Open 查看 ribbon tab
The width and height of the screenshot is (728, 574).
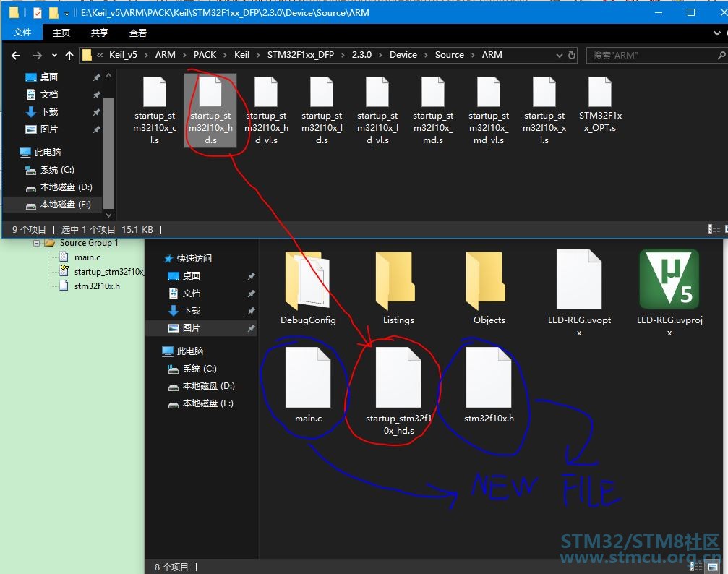pos(138,33)
